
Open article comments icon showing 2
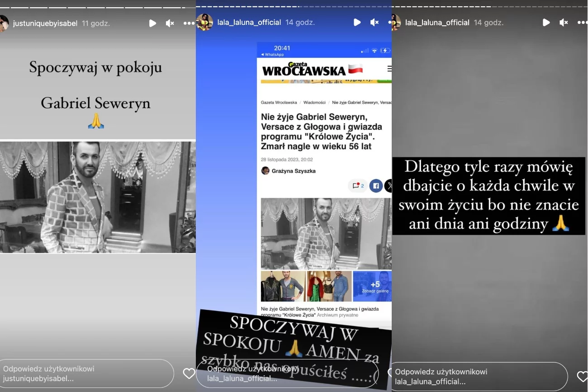coord(358,186)
